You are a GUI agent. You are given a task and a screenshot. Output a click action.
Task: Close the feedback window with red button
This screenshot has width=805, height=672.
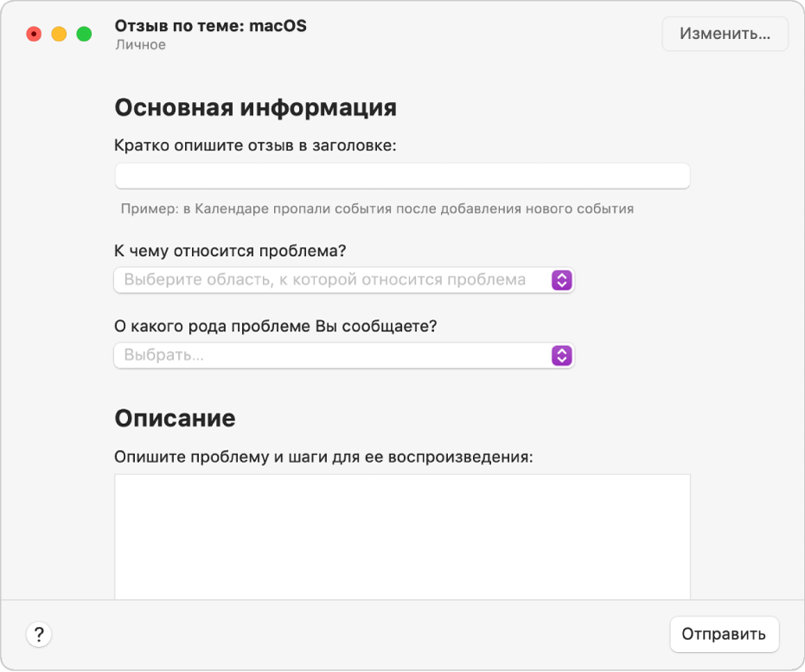[34, 35]
